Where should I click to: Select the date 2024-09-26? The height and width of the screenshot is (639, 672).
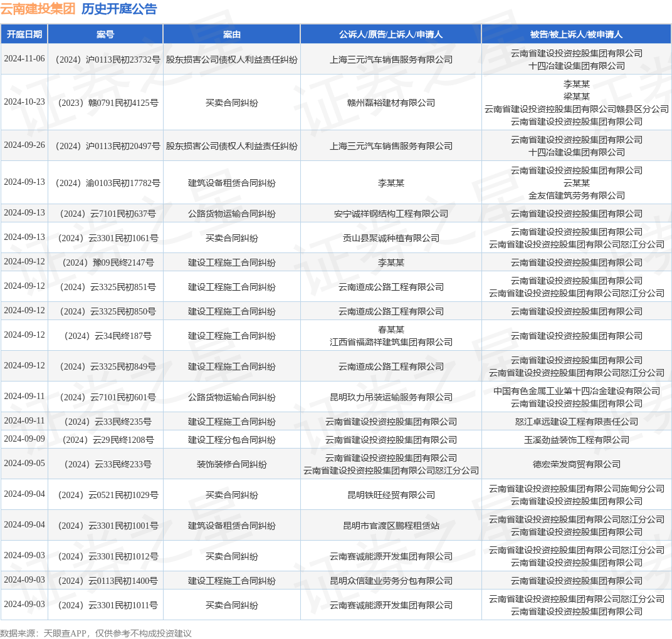(x=24, y=145)
